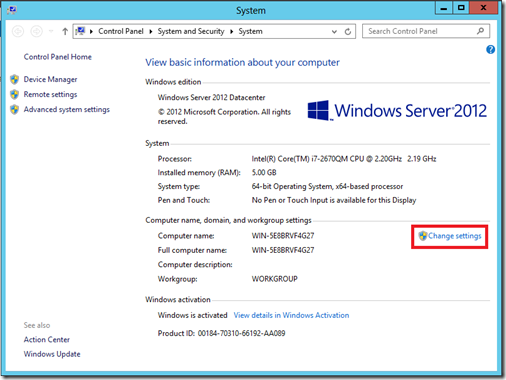Click Windows Server 2012 Datacenter edition text
Screen dimensions: 506x380
coord(211,97)
